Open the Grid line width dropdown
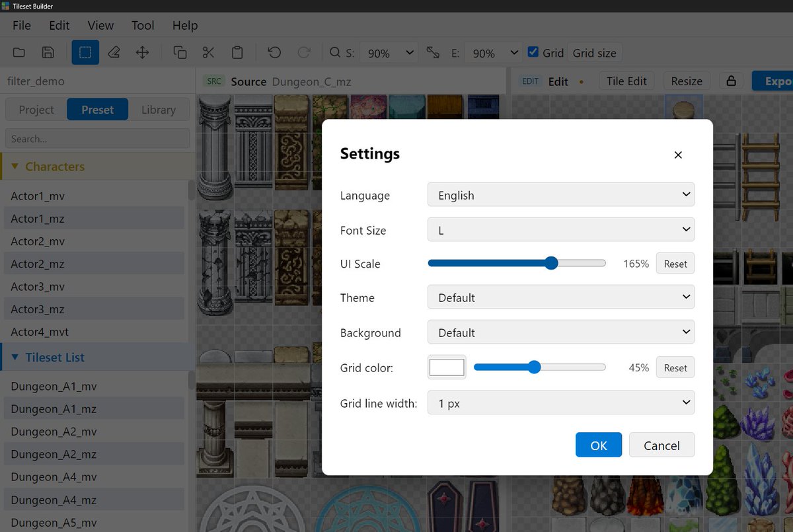Viewport: 793px width, 532px height. point(561,402)
